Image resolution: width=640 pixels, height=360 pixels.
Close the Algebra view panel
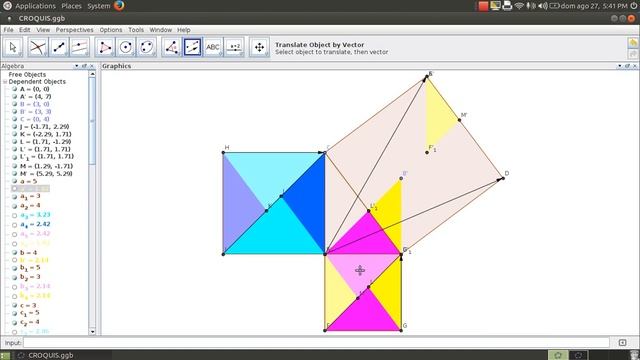tap(91, 66)
